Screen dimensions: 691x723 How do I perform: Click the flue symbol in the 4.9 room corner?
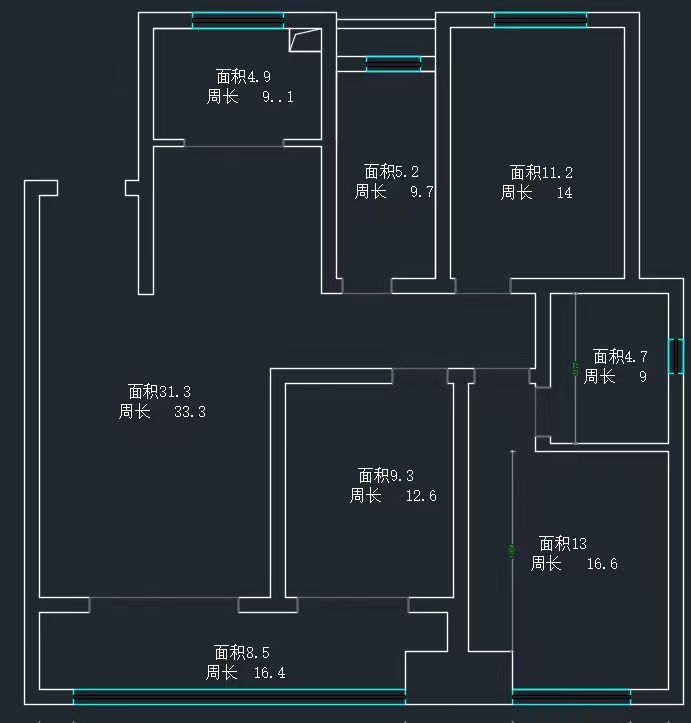click(x=305, y=40)
